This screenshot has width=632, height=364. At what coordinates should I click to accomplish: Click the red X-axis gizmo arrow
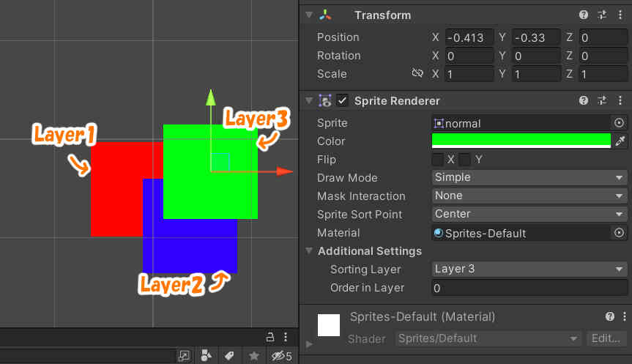pos(285,171)
